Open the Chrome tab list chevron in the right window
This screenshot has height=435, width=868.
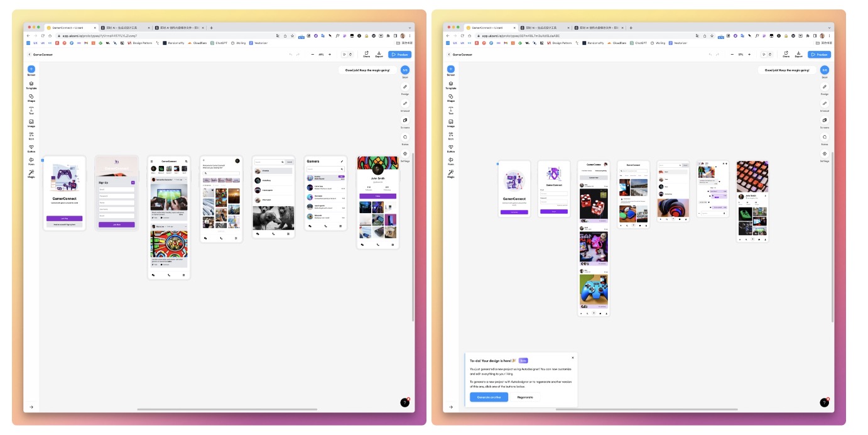pyautogui.click(x=828, y=28)
